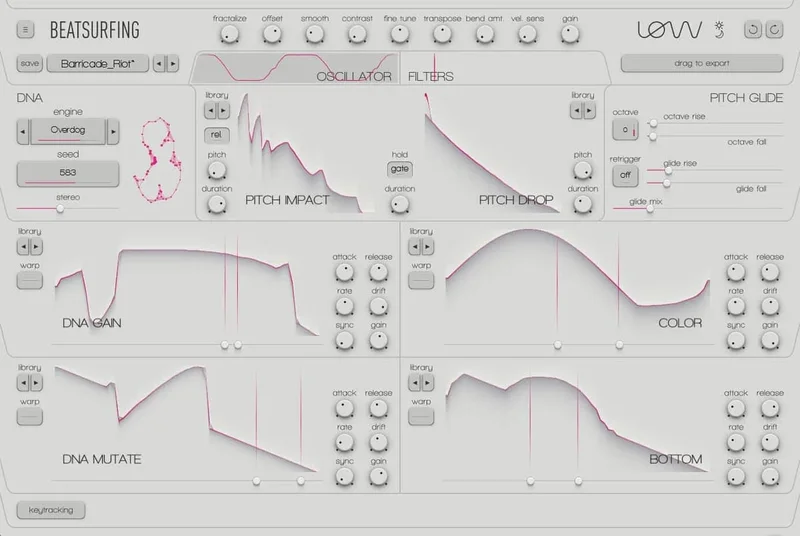Go to the previous preset arrow

click(159, 64)
